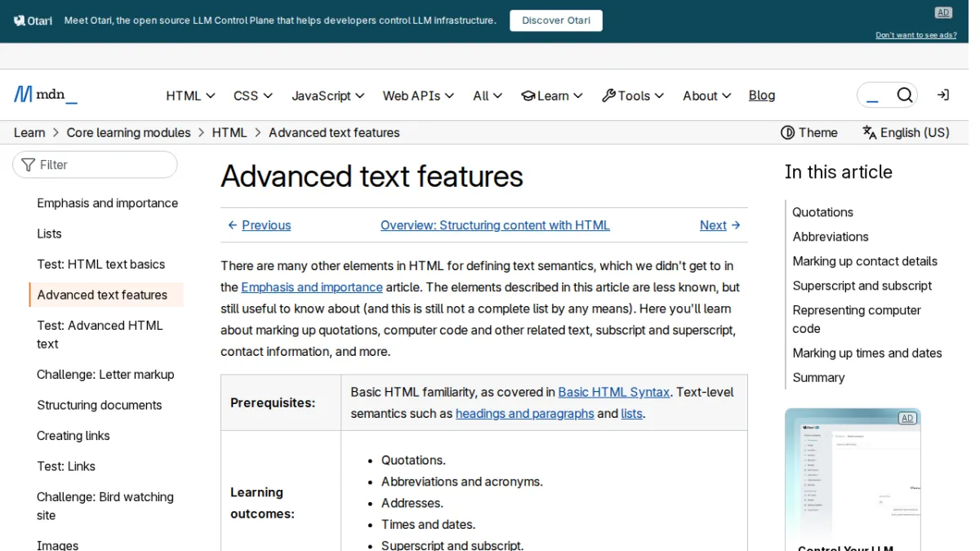The width and height of the screenshot is (980, 551).
Task: Expand the CSS navigation menu
Action: pyautogui.click(x=253, y=96)
